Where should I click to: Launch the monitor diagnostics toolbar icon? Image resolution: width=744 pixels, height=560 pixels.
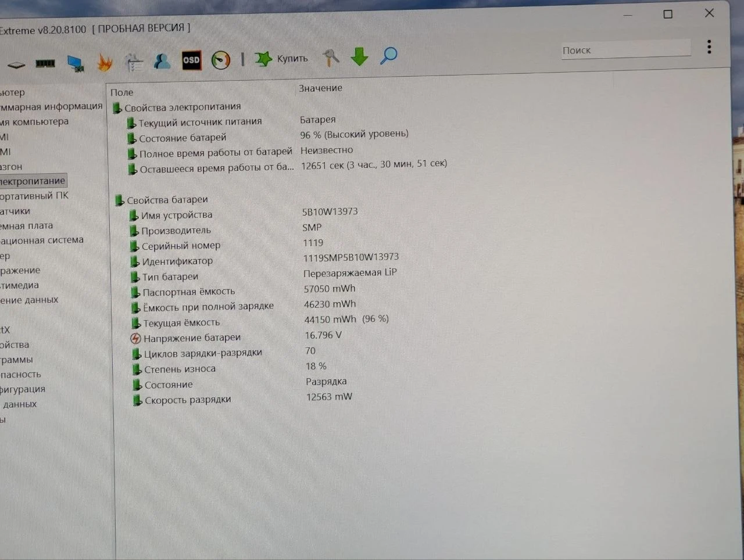76,63
